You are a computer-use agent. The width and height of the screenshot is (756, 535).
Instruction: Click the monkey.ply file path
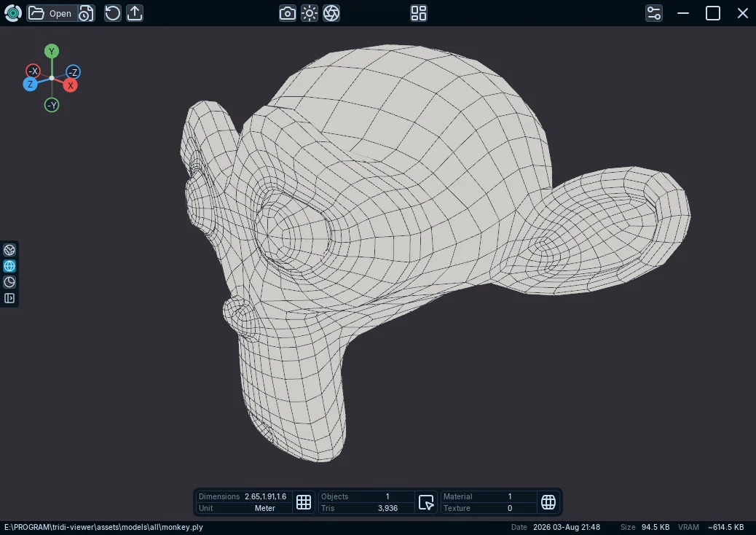pyautogui.click(x=103, y=527)
